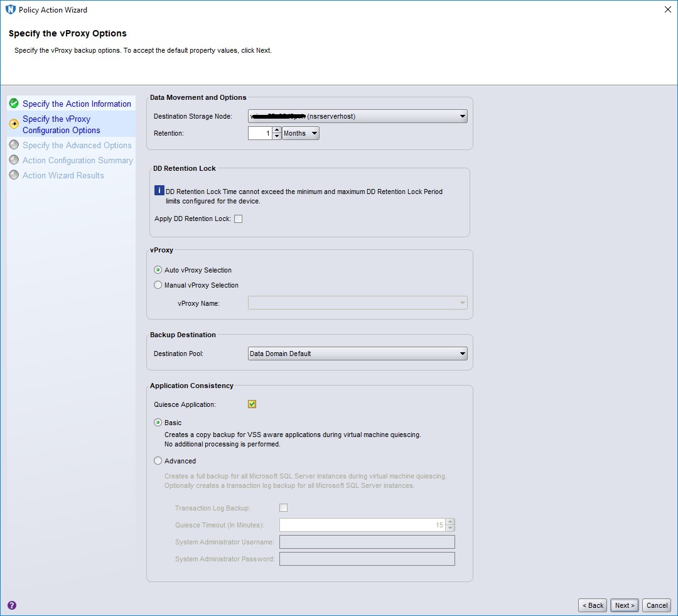
Task: Click the Quiesce Timeout stepper down arrow
Action: (449, 527)
